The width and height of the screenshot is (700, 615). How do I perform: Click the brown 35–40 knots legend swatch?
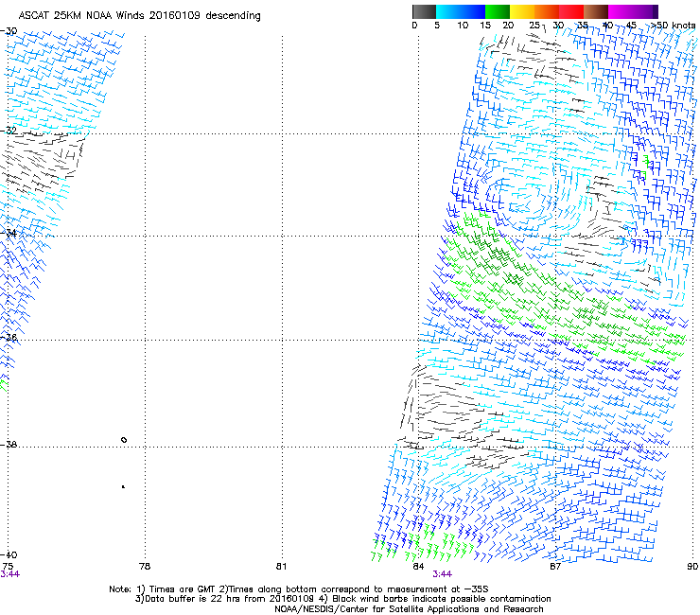pos(596,11)
